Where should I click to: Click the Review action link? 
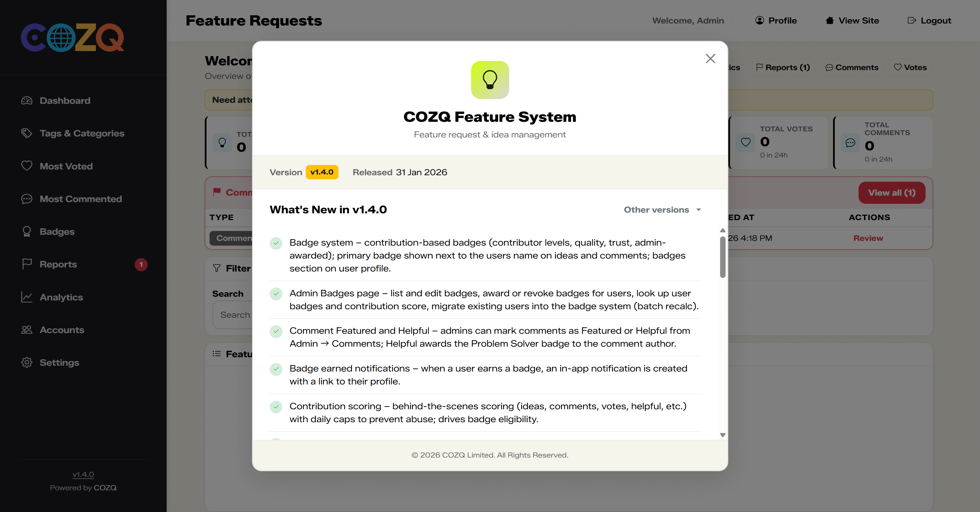[x=868, y=238]
